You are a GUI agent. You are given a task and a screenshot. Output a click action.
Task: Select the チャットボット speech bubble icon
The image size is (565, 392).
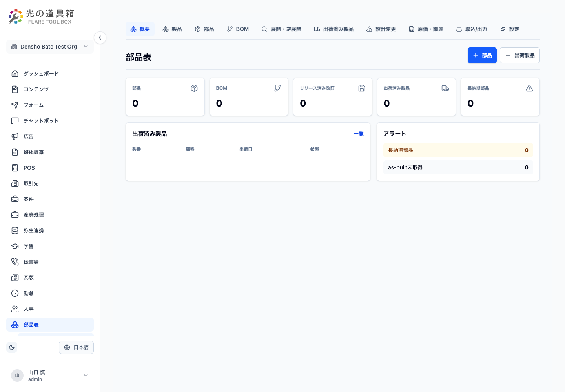tap(15, 121)
